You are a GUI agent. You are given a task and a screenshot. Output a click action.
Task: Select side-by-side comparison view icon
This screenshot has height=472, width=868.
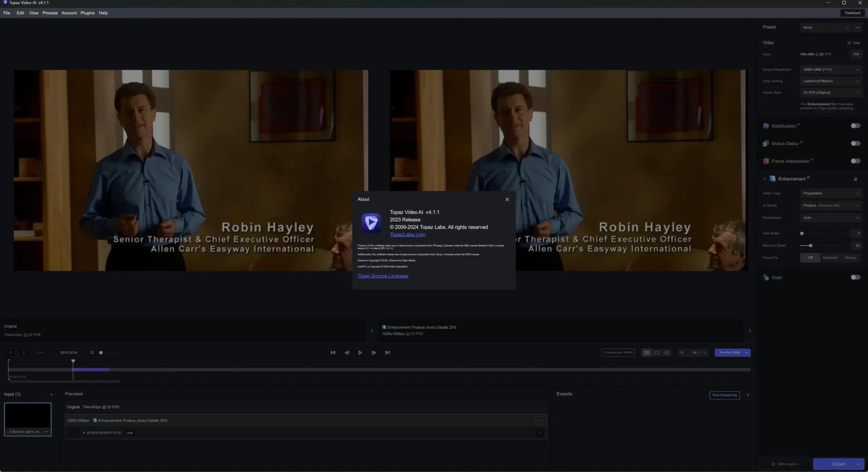pyautogui.click(x=647, y=352)
